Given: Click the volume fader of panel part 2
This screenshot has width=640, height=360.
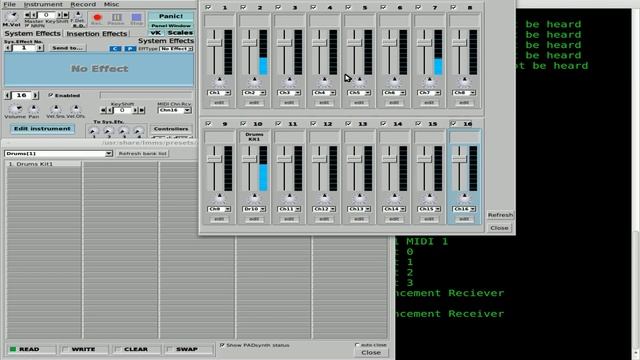Looking at the screenshot, I should pos(249,52).
